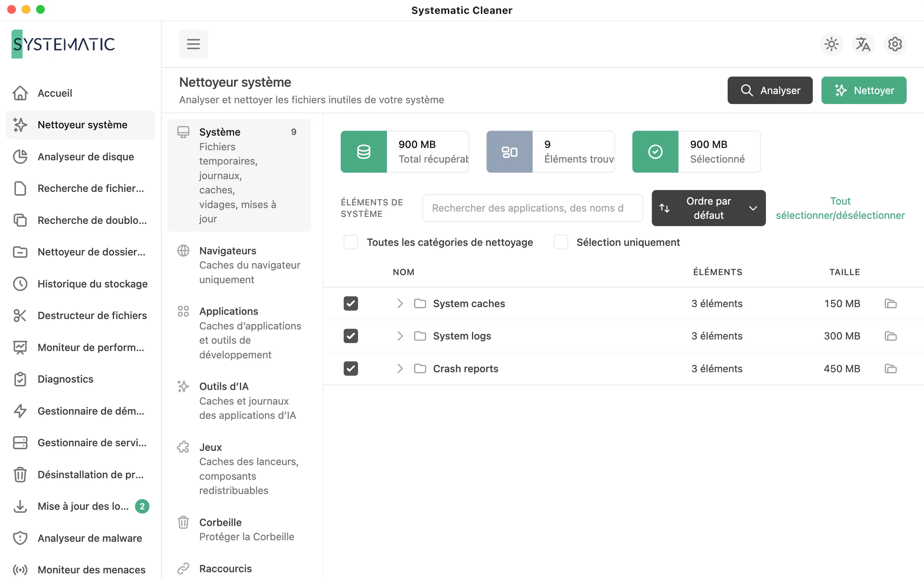The height and width of the screenshot is (578, 924).
Task: Enable Sélection uniquement checkbox
Action: 561,242
